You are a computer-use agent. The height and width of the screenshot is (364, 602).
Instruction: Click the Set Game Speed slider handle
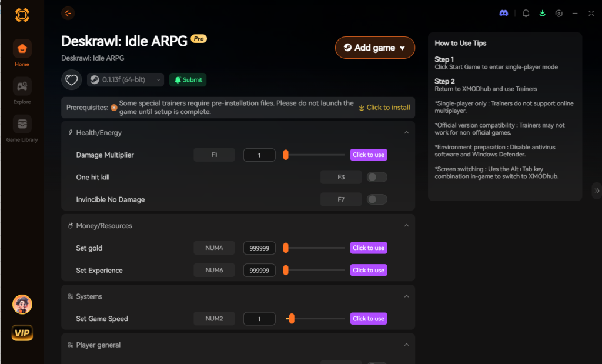[292, 318]
